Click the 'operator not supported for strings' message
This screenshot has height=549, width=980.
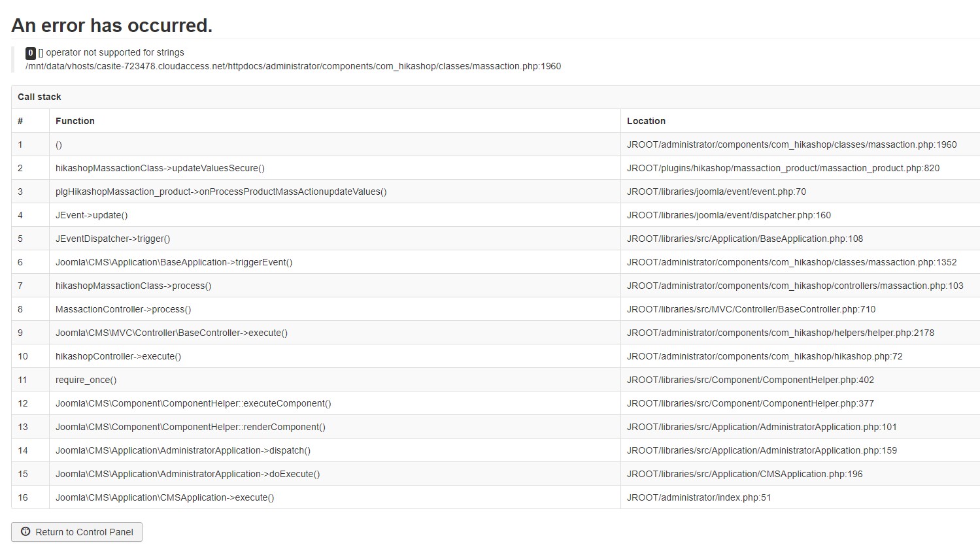pyautogui.click(x=115, y=52)
